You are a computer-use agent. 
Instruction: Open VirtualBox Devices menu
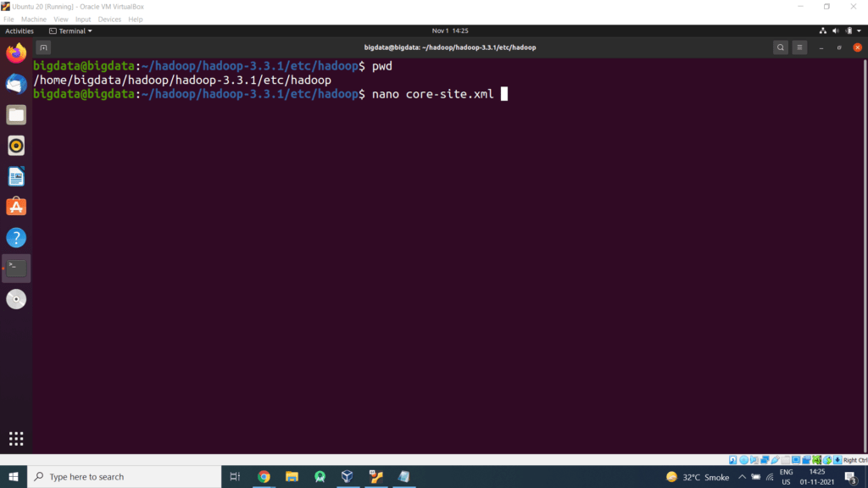click(x=109, y=19)
